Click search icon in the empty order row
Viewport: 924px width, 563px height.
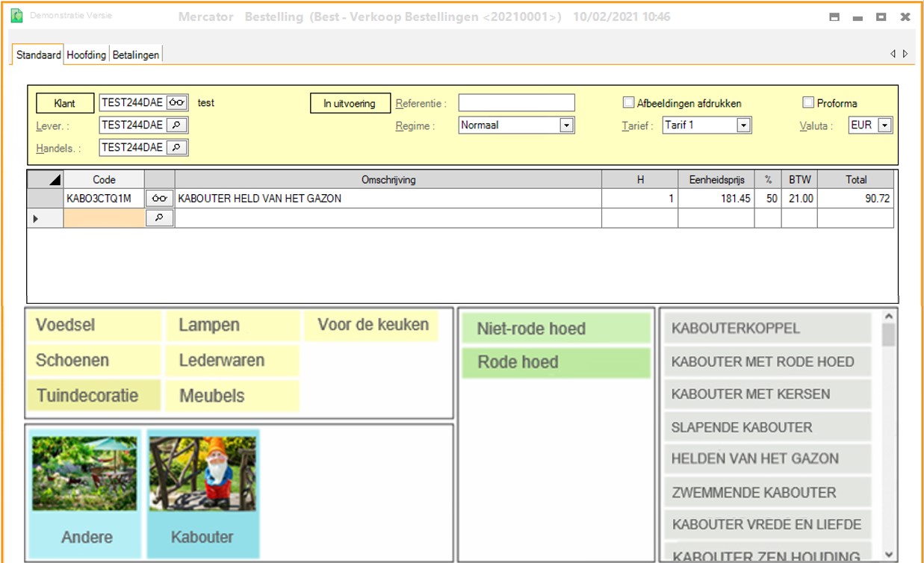[x=159, y=218]
